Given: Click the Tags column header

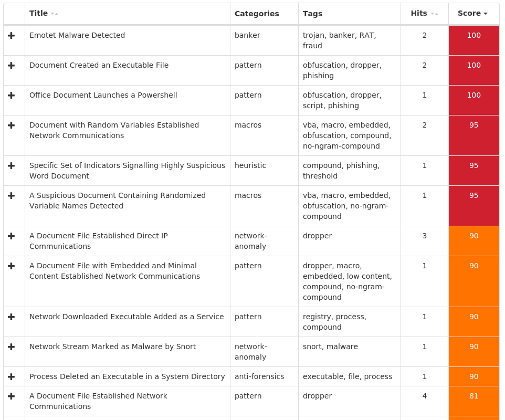Looking at the screenshot, I should point(312,14).
